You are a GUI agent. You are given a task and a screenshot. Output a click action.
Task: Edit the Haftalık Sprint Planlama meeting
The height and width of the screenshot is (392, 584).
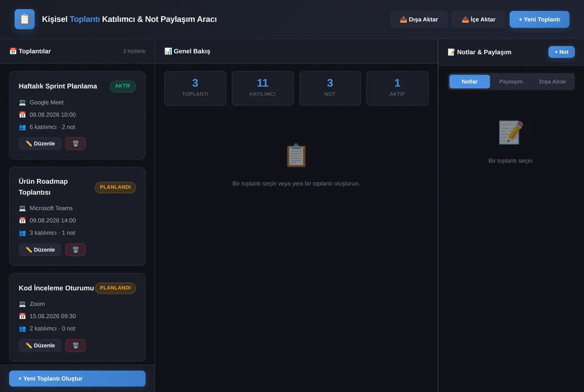(40, 143)
